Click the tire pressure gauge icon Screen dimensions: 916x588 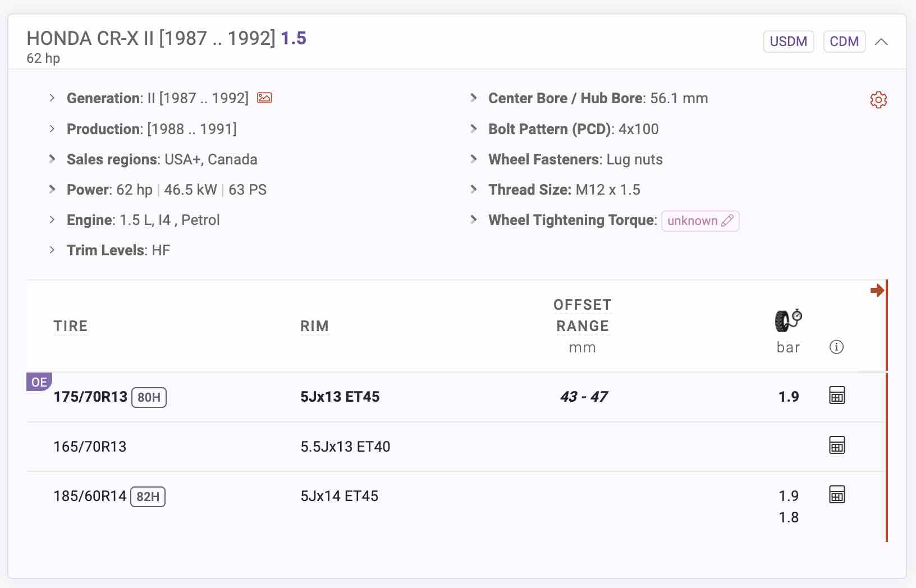788,321
